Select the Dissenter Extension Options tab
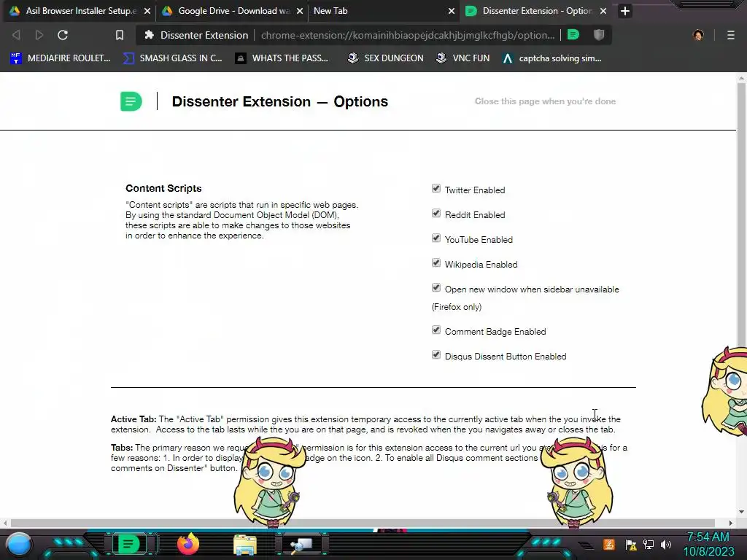This screenshot has width=747, height=560. [536, 11]
